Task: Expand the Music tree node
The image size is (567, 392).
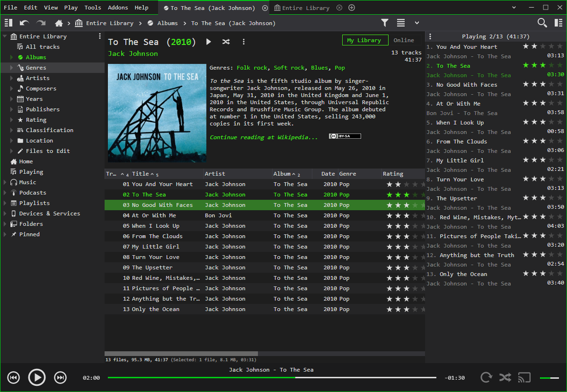Action: click(x=5, y=182)
